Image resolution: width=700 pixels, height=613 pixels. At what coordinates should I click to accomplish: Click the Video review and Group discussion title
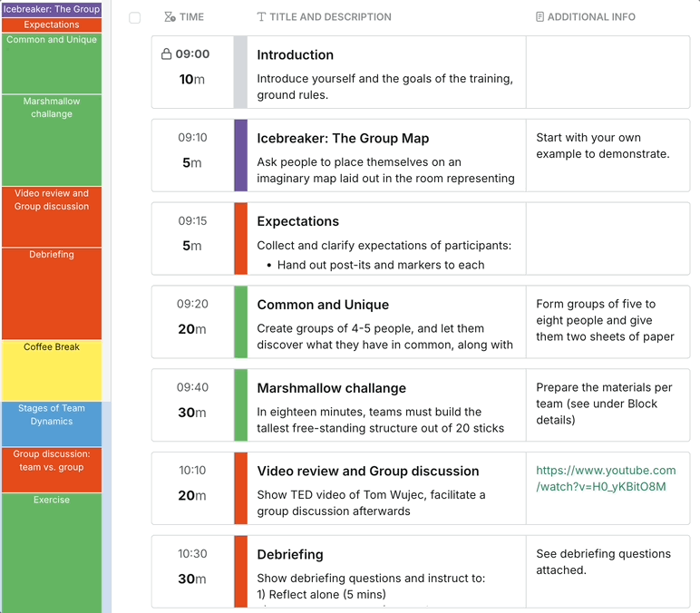367,472
